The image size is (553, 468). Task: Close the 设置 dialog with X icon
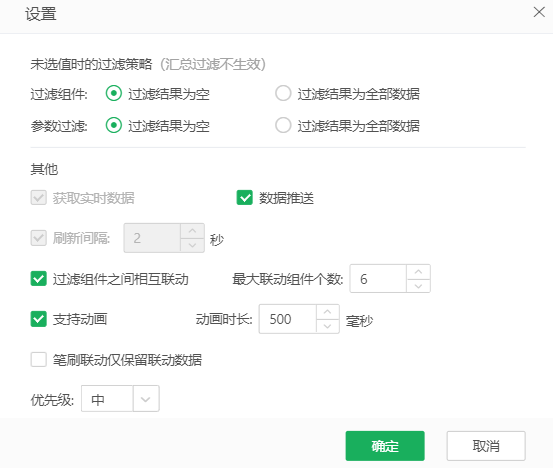539,12
